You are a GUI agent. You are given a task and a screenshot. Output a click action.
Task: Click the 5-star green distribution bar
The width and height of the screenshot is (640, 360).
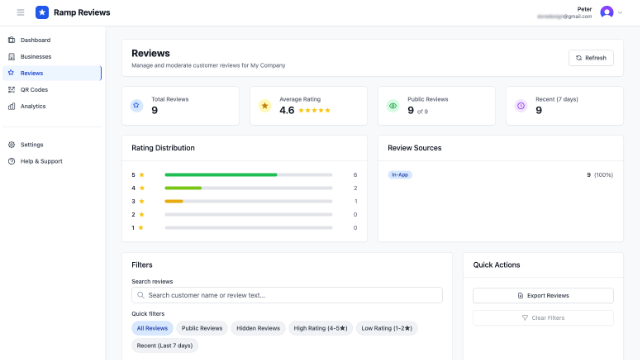tap(221, 175)
